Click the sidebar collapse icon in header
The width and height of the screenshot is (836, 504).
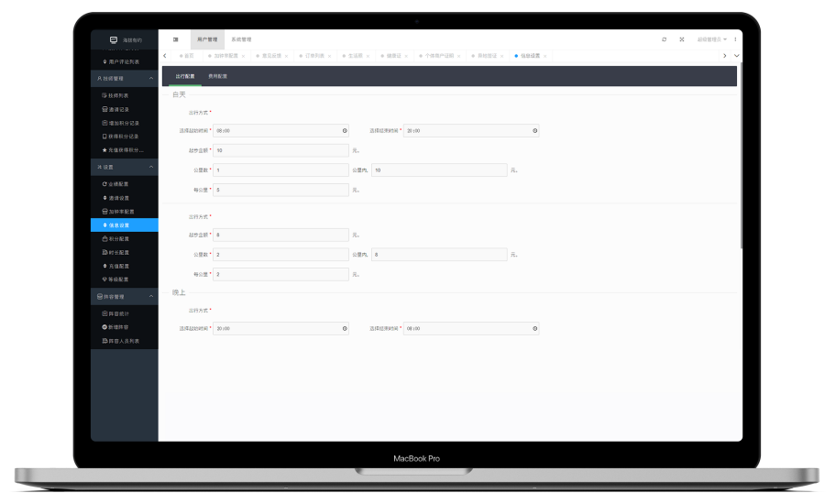click(175, 39)
